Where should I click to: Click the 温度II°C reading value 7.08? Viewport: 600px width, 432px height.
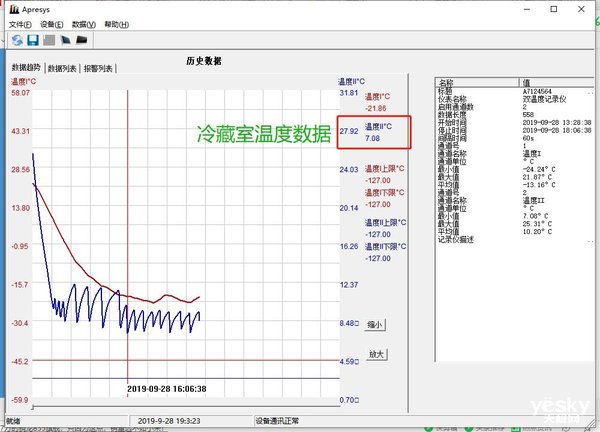(x=372, y=138)
